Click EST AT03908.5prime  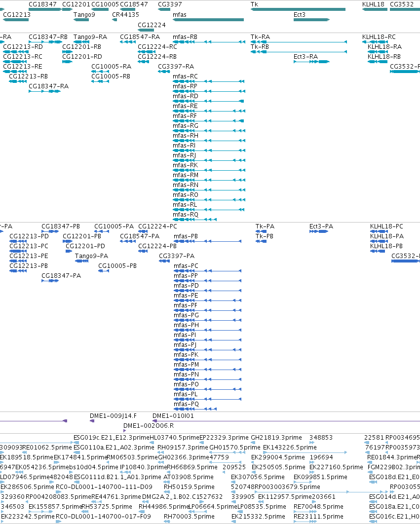click(189, 477)
